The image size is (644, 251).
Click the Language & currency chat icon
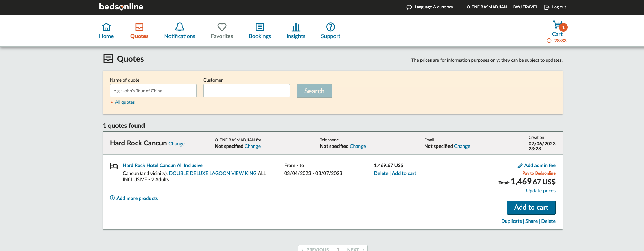[x=409, y=7]
